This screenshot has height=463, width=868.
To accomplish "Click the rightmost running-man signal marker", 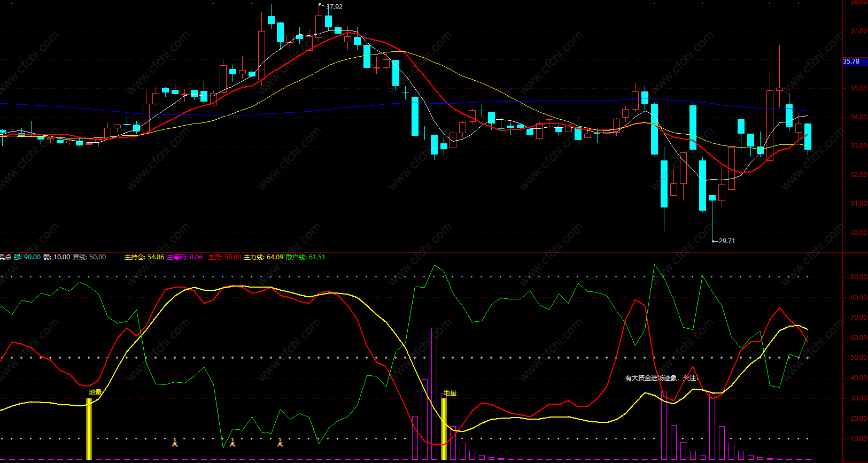I will pyautogui.click(x=280, y=443).
